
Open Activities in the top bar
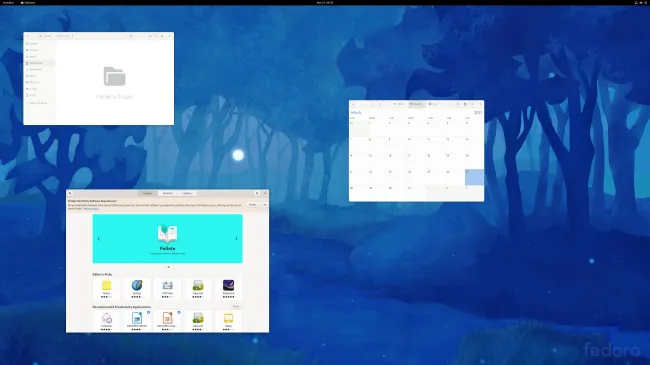8,2
